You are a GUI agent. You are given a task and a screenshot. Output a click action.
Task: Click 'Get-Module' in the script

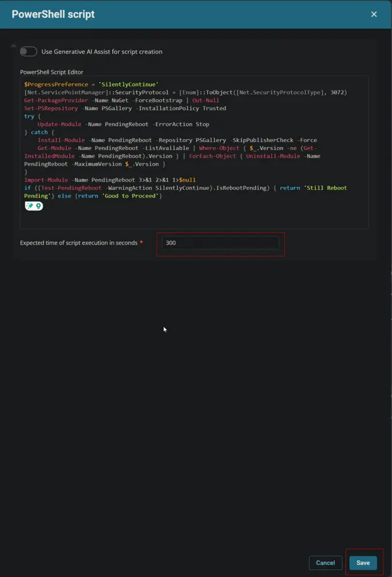pyautogui.click(x=54, y=148)
